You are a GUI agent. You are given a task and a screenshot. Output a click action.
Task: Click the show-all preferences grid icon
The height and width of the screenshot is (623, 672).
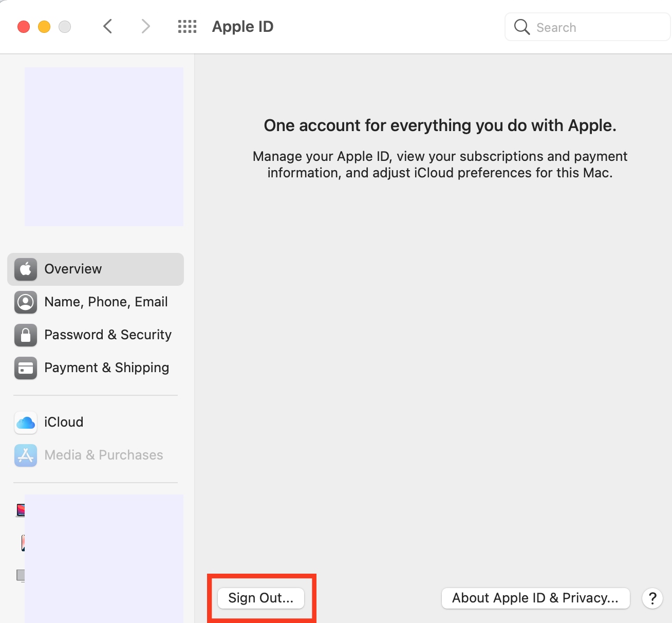coord(187,26)
